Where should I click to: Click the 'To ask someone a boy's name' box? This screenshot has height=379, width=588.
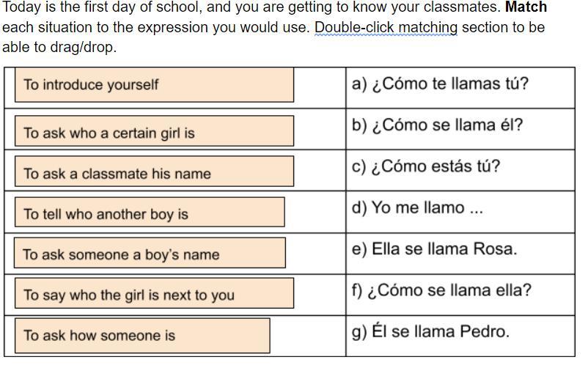point(150,253)
